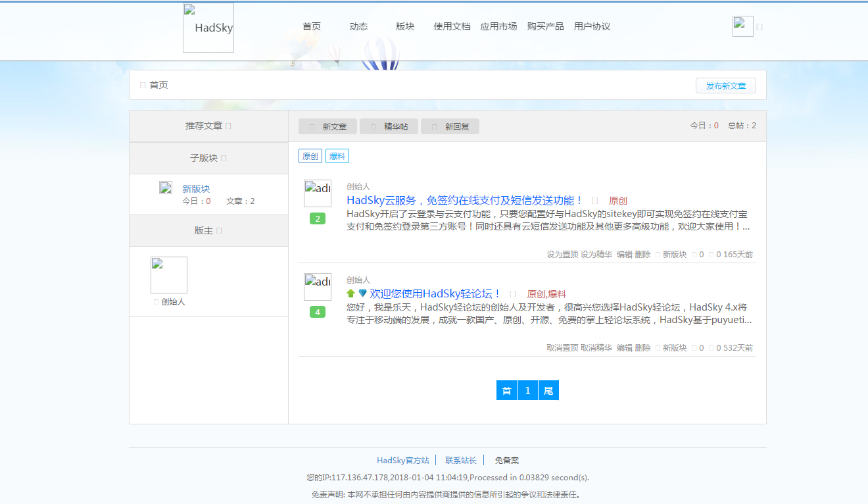Click author avatar of 欢迎您使用HadSky轻论坛 post
This screenshot has height=504, width=868.
click(x=318, y=287)
